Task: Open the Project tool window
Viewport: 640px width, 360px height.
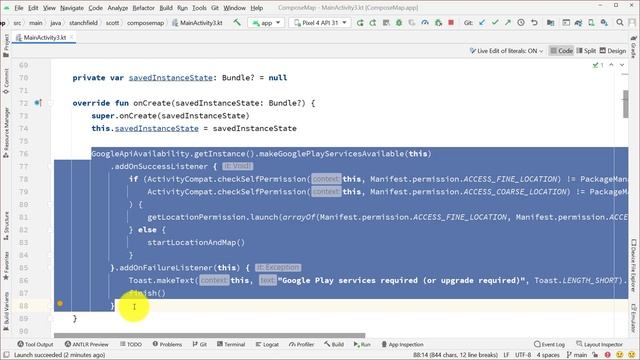Action: [6, 45]
